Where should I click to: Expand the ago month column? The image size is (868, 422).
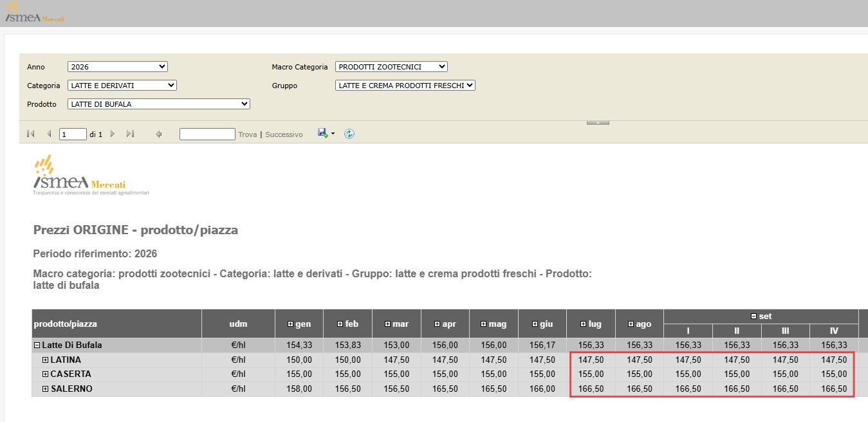click(631, 324)
